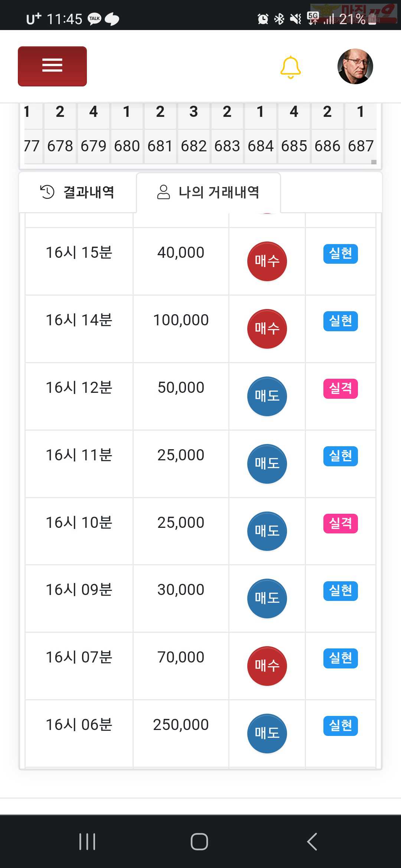
Task: Click the pink 실격 label at 16시 12분
Action: [340, 389]
